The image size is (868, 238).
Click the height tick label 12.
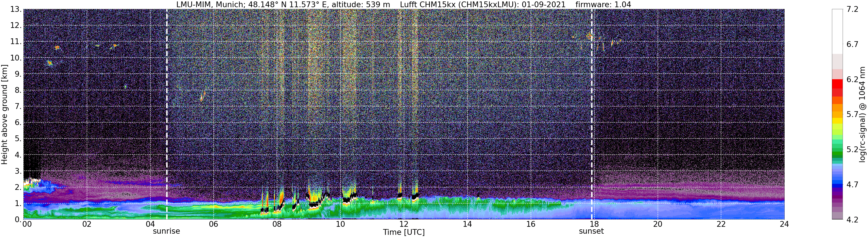coord(16,26)
